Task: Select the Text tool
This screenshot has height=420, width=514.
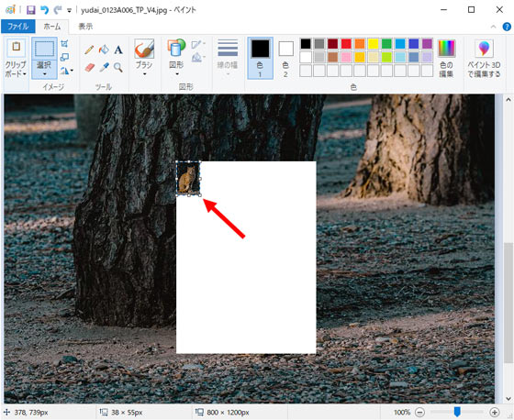Action: pos(118,50)
